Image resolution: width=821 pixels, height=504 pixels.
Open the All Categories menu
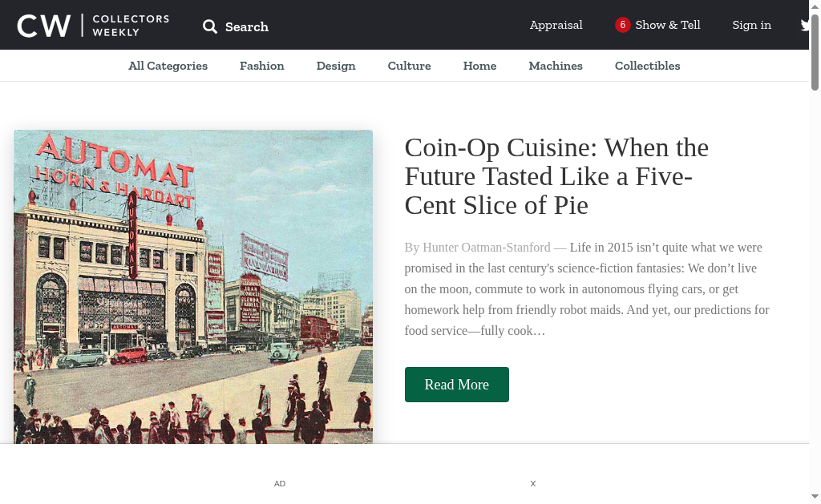pyautogui.click(x=168, y=66)
